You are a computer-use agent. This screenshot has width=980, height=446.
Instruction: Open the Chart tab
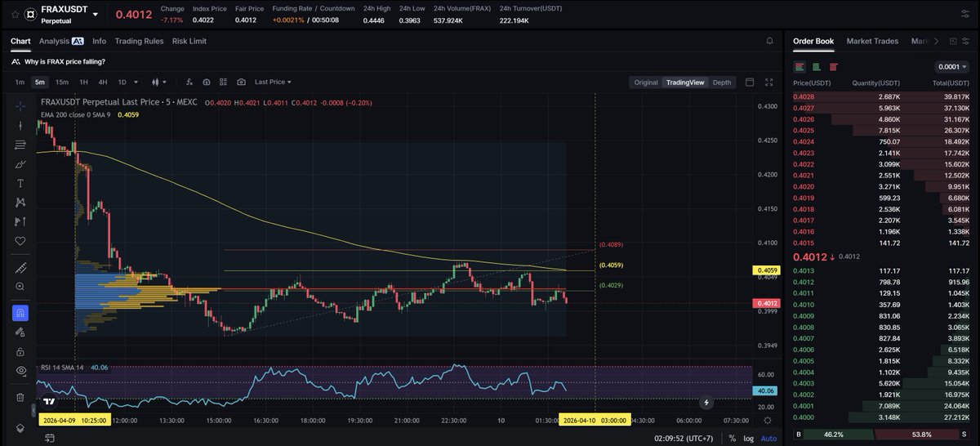point(20,41)
